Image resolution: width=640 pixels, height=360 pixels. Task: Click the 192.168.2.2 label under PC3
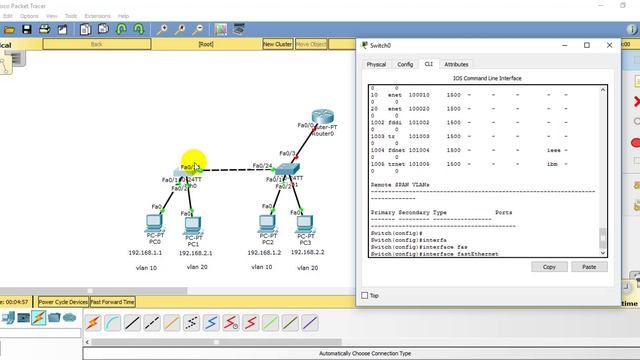point(307,252)
